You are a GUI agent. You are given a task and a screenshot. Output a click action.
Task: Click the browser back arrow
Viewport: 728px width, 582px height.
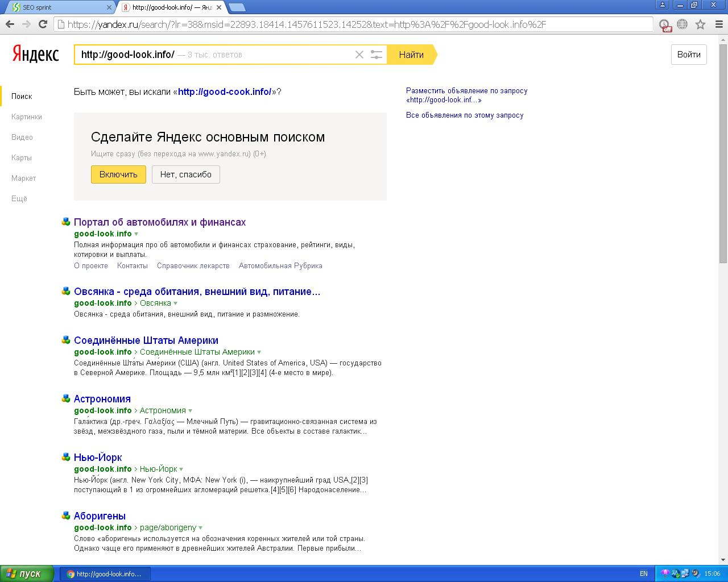(x=10, y=24)
